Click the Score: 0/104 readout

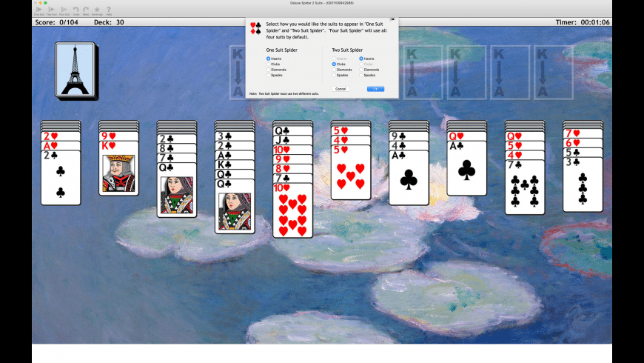pyautogui.click(x=56, y=22)
